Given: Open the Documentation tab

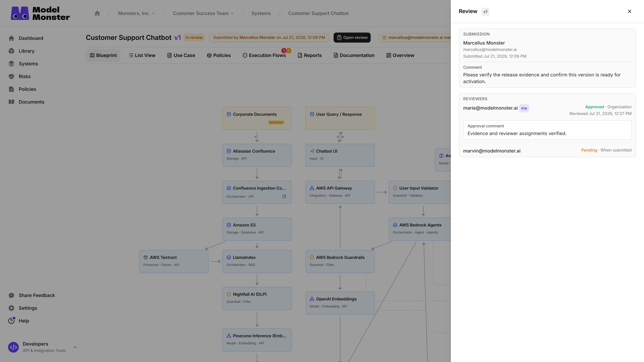Looking at the screenshot, I should point(354,55).
